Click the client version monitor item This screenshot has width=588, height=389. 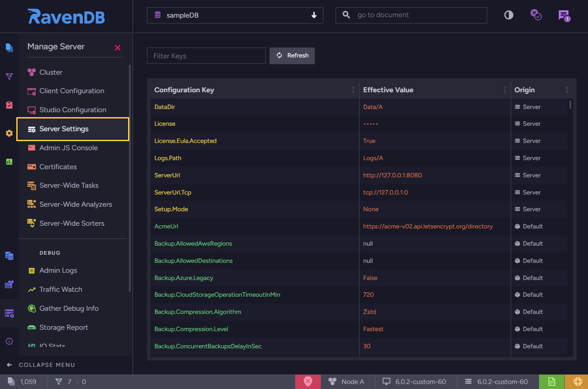click(x=414, y=382)
